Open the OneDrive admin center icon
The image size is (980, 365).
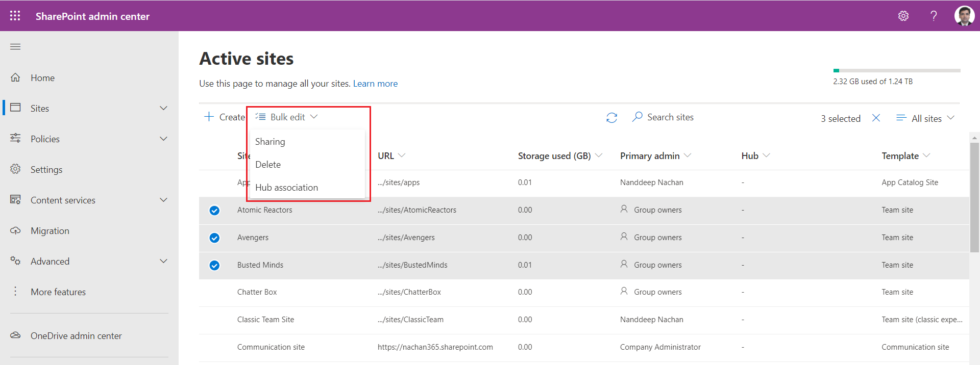(x=15, y=335)
